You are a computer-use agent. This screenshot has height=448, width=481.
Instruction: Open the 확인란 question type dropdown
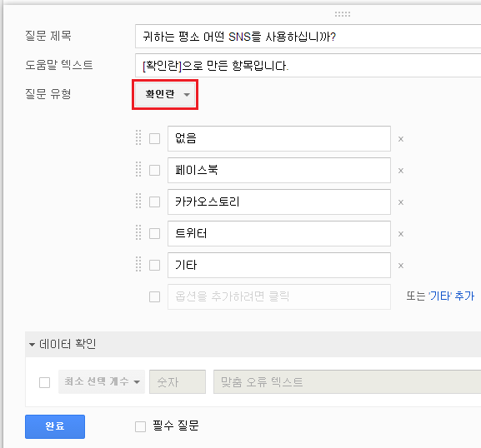tap(165, 94)
